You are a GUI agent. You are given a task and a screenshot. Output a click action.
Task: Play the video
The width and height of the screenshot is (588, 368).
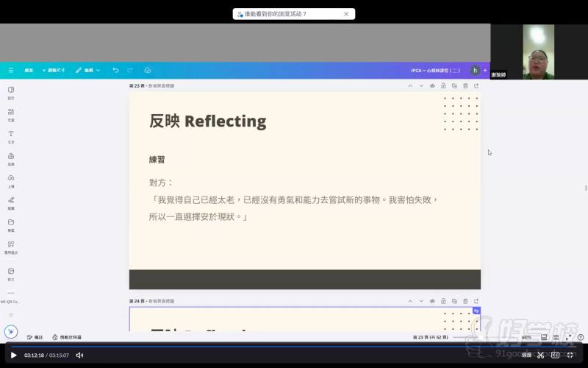[x=13, y=355]
